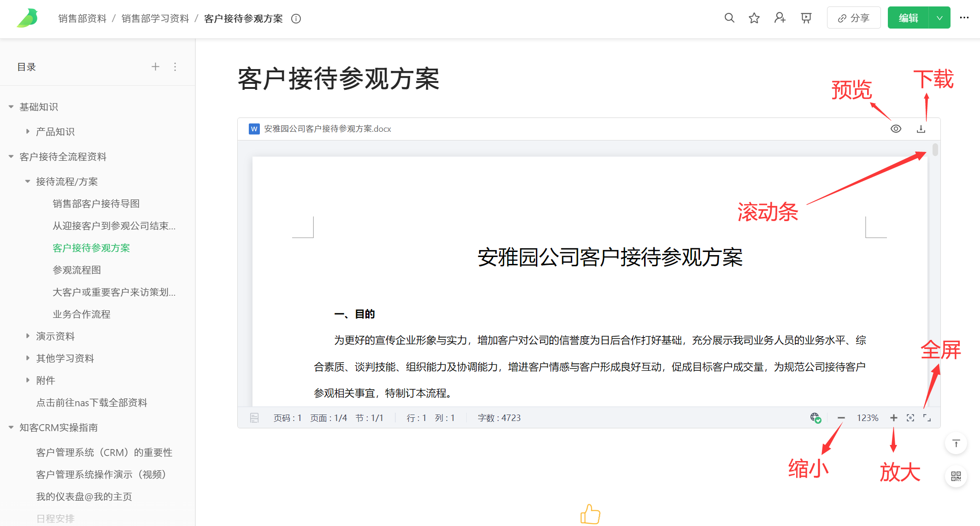Click the 分享 share button
The height and width of the screenshot is (526, 980).
(x=853, y=18)
